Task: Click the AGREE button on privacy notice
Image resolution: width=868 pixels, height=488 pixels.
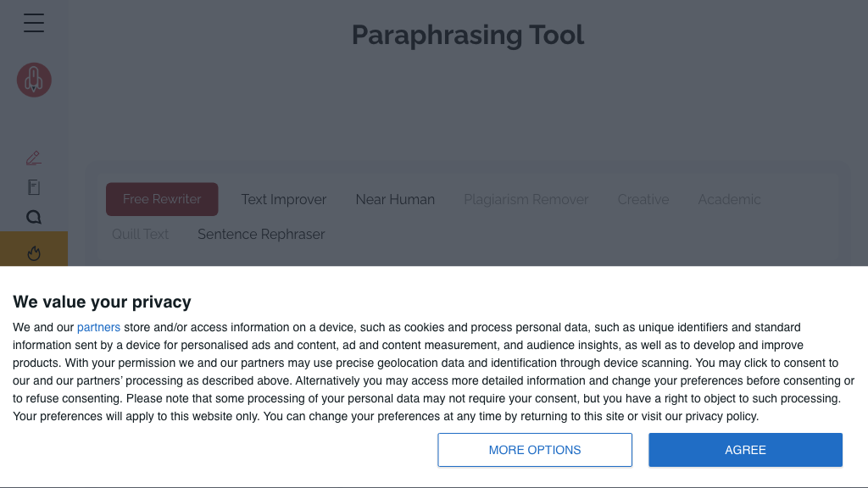Action: pos(745,450)
